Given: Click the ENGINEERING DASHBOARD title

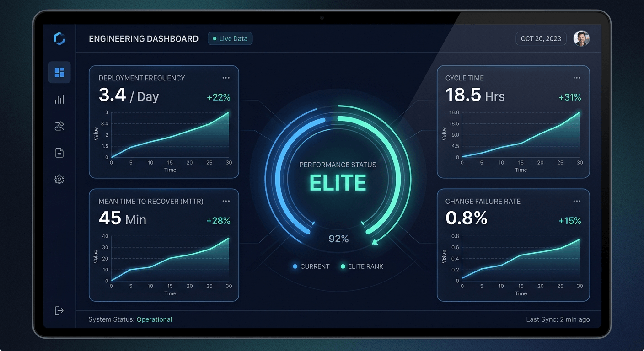Looking at the screenshot, I should tap(144, 39).
